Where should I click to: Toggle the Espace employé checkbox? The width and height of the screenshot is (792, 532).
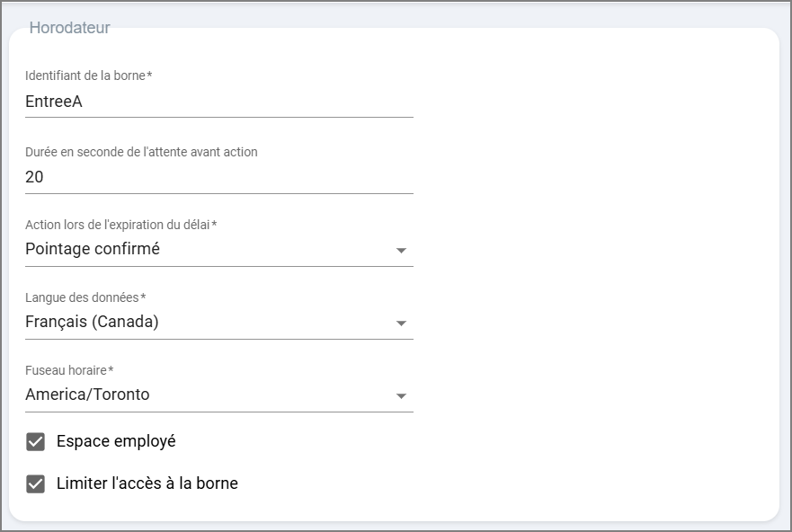pos(36,442)
